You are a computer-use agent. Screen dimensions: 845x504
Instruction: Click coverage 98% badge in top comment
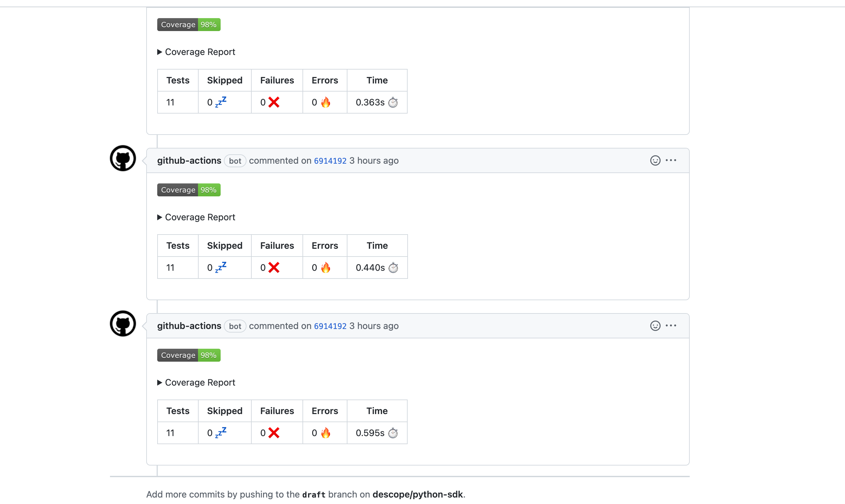pos(189,25)
